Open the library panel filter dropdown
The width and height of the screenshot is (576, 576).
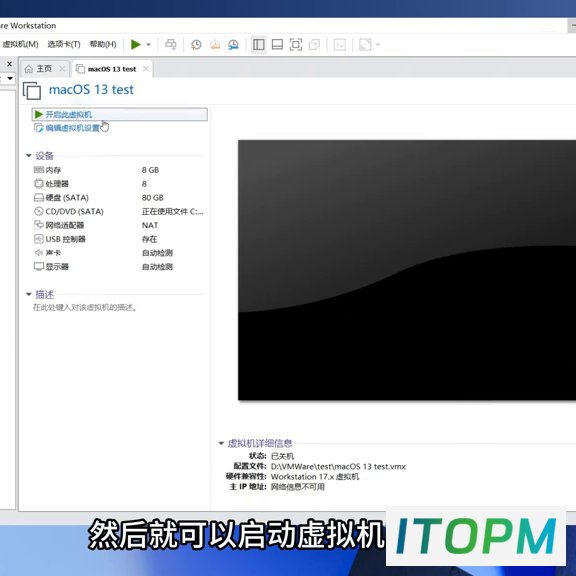click(x=10, y=78)
